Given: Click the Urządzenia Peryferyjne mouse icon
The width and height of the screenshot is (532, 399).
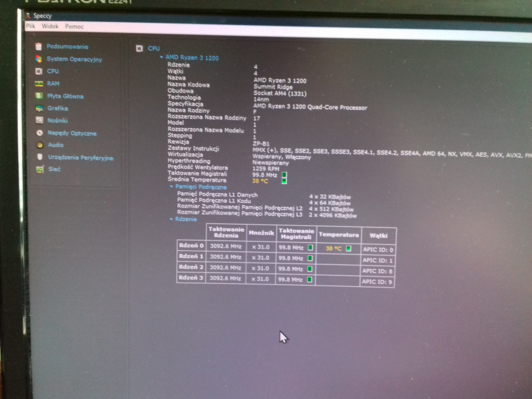Looking at the screenshot, I should [x=40, y=157].
